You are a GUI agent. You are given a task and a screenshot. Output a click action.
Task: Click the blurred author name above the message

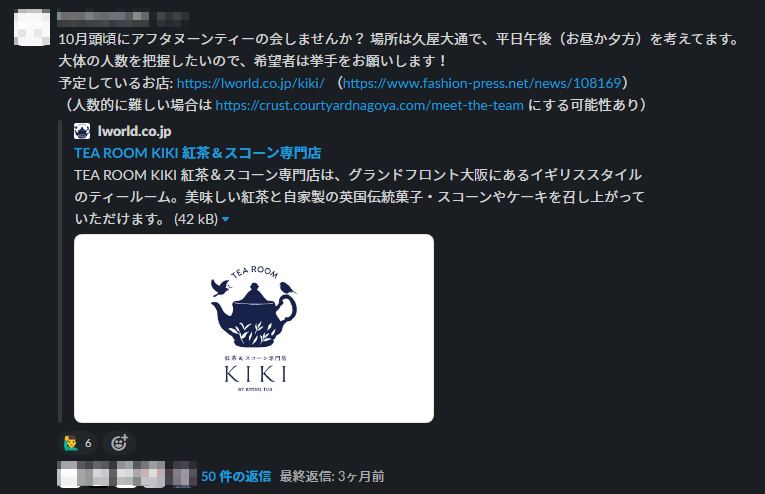click(x=103, y=19)
